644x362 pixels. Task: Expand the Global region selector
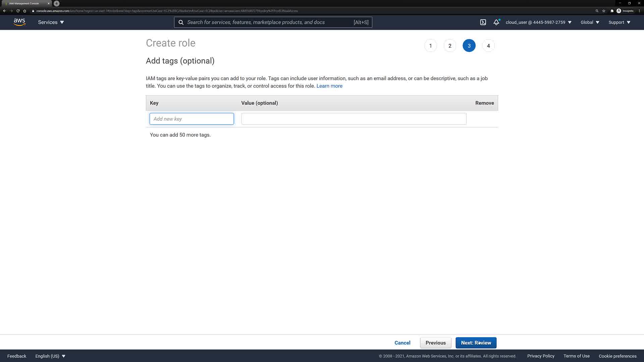(590, 22)
